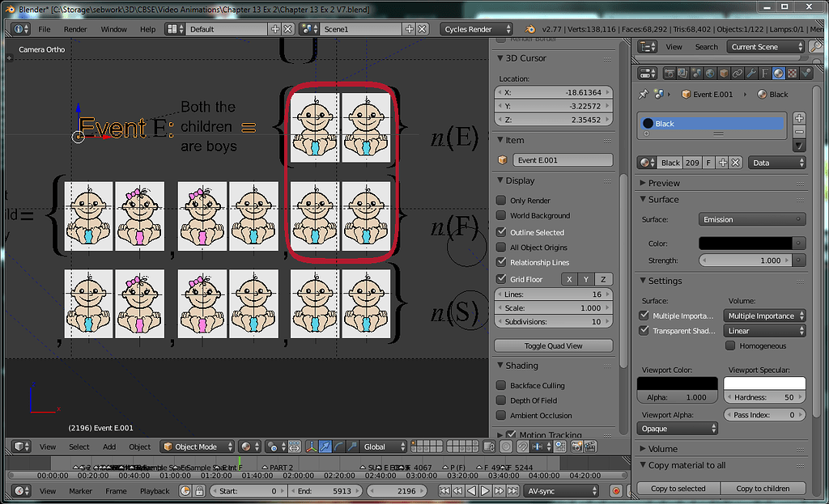Add a new material slot (plus button)
The width and height of the screenshot is (829, 504).
799,118
